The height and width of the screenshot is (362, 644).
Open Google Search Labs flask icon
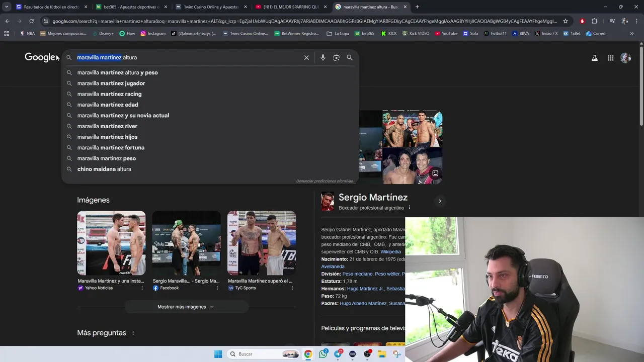coord(595,58)
